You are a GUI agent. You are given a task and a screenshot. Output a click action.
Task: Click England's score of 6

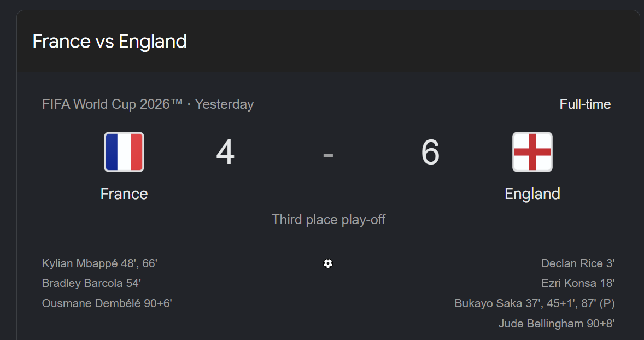[430, 153]
